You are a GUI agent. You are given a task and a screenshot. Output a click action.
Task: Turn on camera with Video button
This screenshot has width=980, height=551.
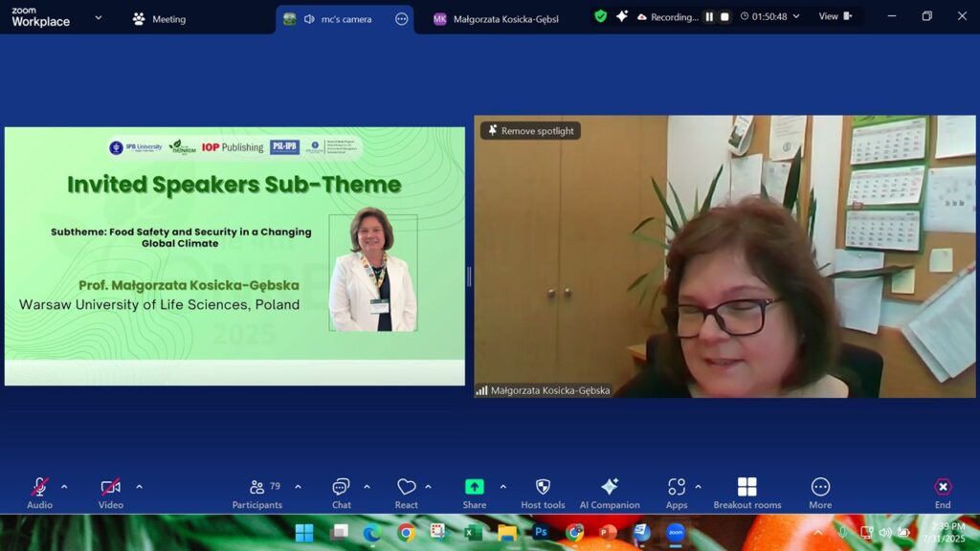[x=111, y=487]
